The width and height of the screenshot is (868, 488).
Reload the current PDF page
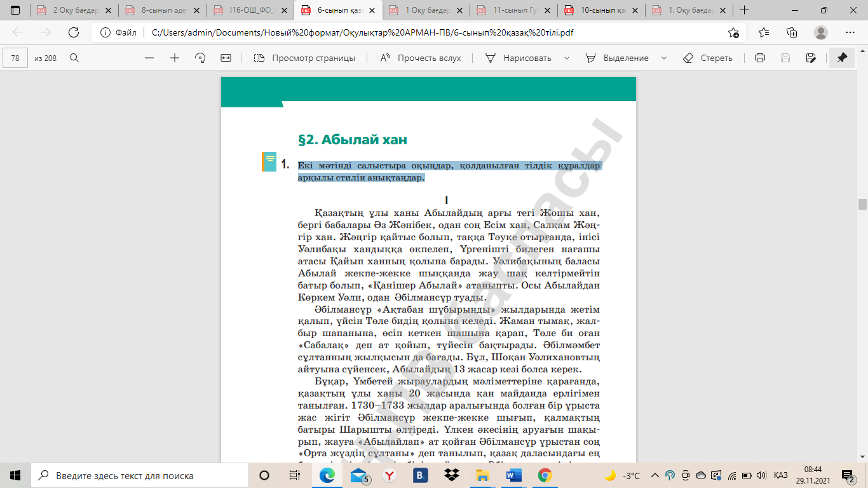point(74,32)
